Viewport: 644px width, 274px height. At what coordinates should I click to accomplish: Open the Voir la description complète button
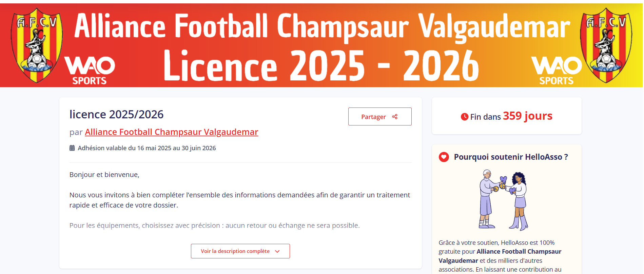click(x=235, y=251)
